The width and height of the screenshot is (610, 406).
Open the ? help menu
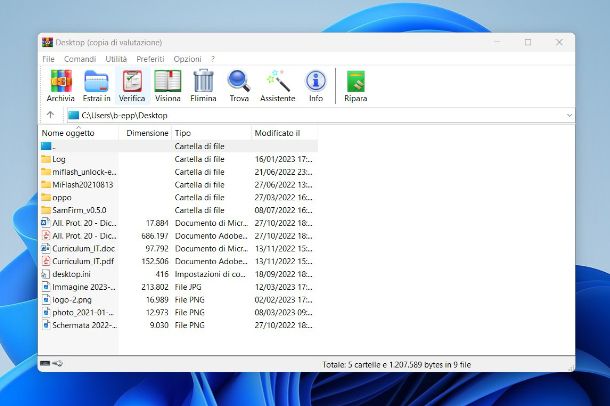click(x=213, y=59)
